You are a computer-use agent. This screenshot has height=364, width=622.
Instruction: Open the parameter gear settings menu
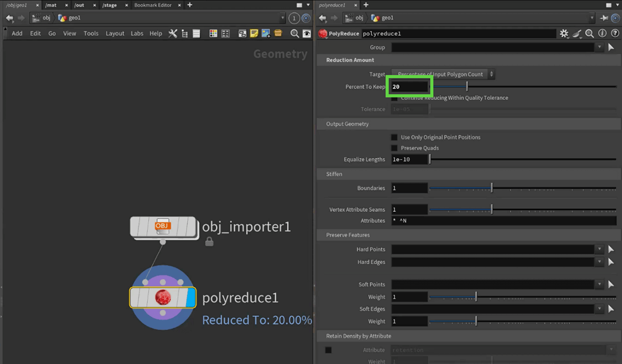pyautogui.click(x=564, y=34)
